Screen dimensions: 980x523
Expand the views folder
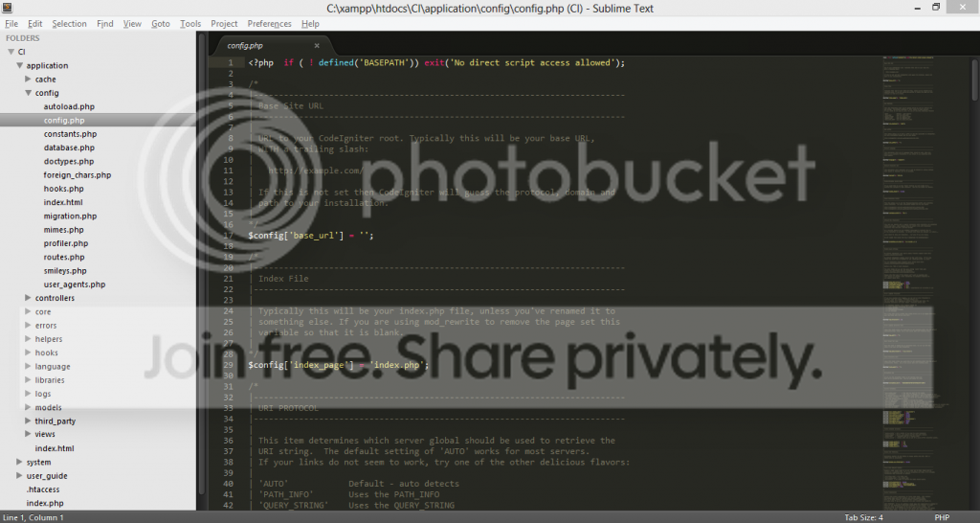[x=28, y=434]
